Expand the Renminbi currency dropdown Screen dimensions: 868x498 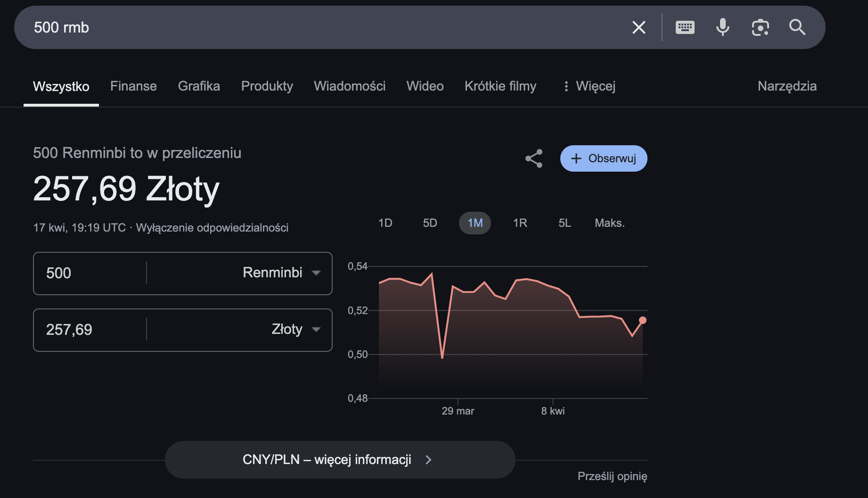[281, 273]
